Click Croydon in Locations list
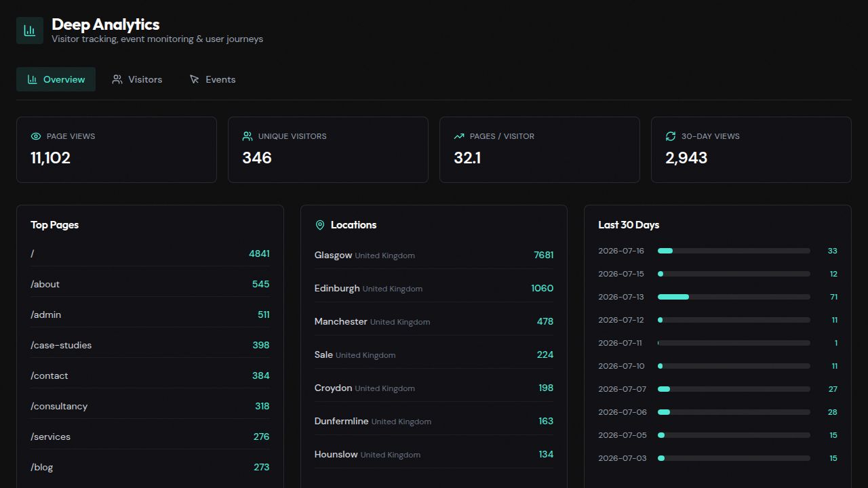Viewport: 868px width, 488px height. [x=333, y=388]
